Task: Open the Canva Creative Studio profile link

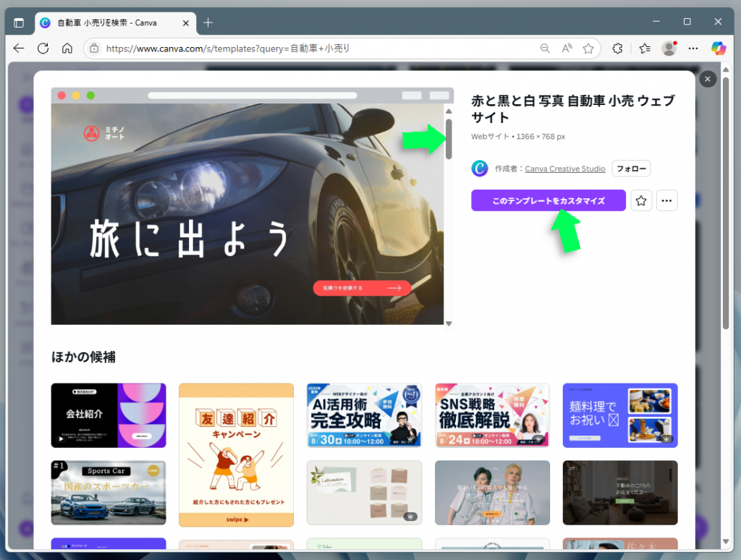Action: pos(565,168)
